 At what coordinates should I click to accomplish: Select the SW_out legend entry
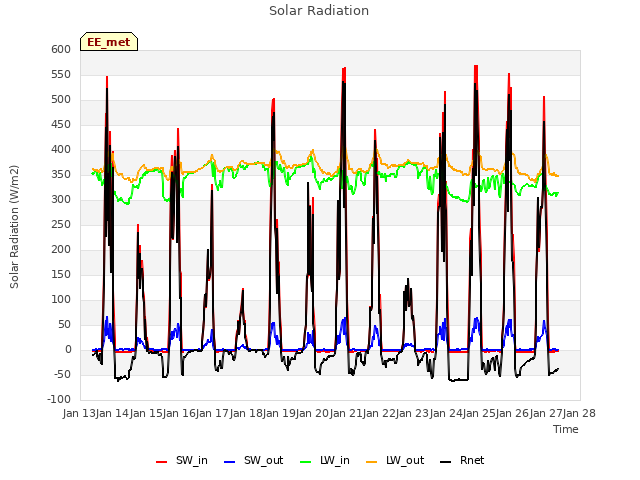253,461
